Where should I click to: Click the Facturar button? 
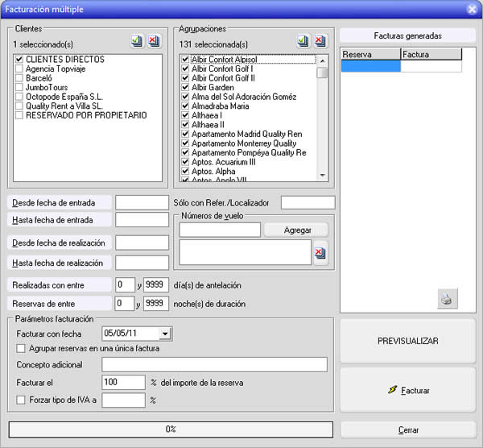(x=408, y=391)
